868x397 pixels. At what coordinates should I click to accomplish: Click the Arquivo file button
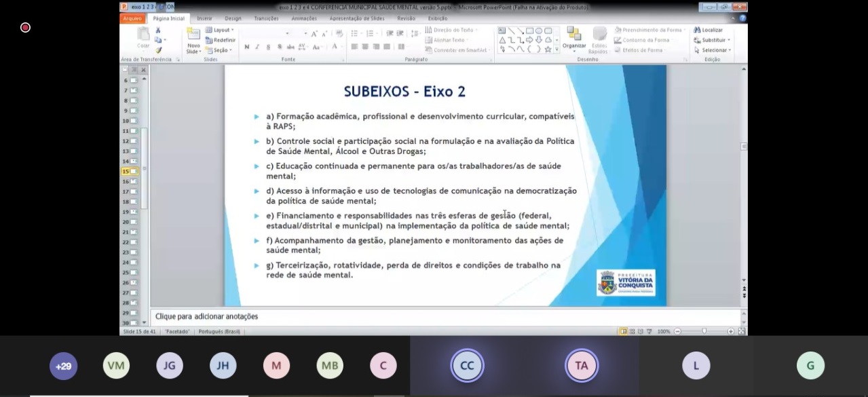[133, 18]
